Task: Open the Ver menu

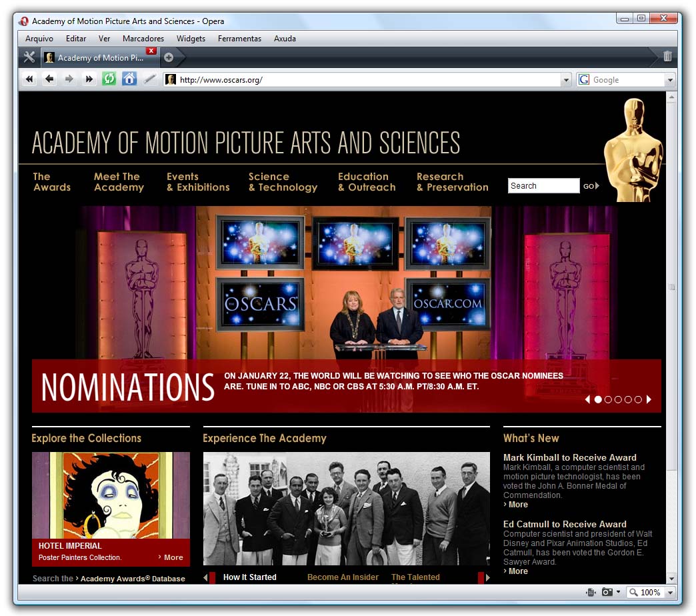Action: coord(104,39)
